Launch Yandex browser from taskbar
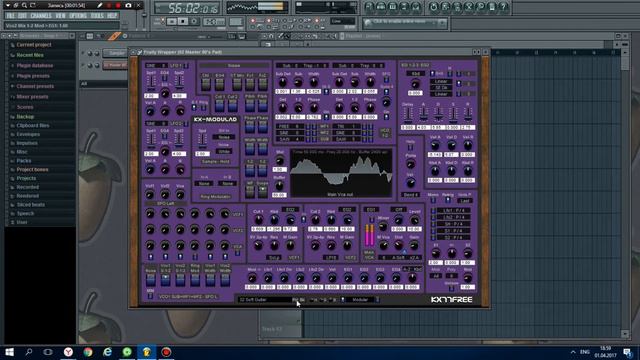The width and height of the screenshot is (640, 360). click(x=68, y=352)
